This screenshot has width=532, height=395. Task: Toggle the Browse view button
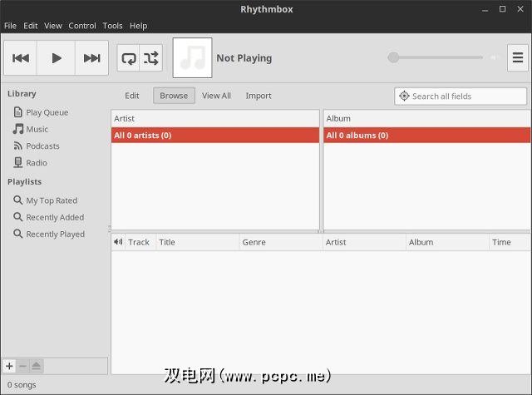[174, 96]
